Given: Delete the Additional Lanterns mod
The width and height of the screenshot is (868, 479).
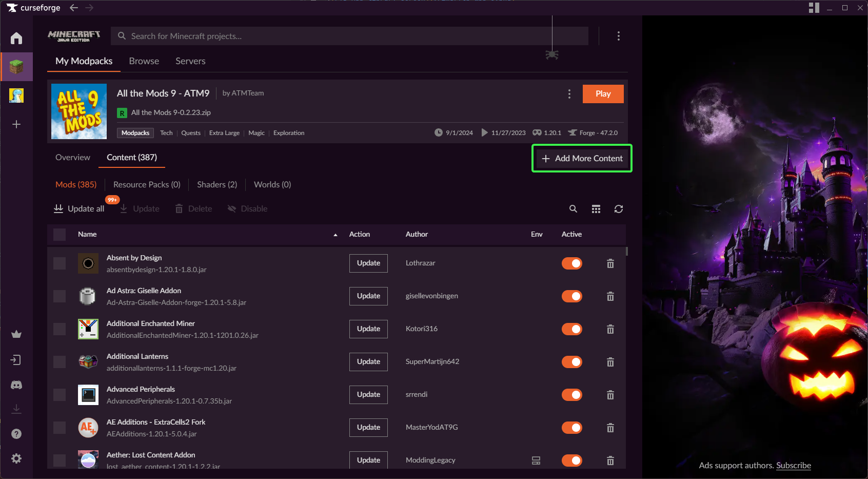Looking at the screenshot, I should tap(610, 362).
